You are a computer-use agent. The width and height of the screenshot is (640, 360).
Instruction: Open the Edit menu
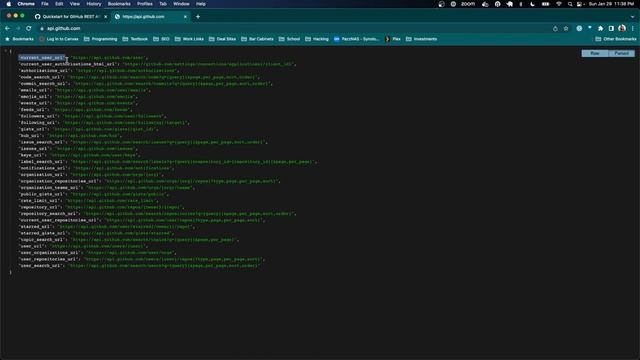[59, 4]
